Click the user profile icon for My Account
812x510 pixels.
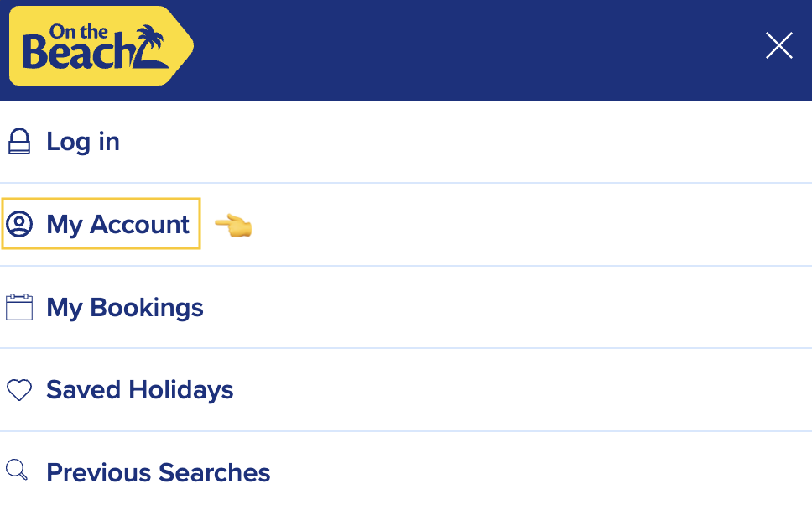pos(18,224)
